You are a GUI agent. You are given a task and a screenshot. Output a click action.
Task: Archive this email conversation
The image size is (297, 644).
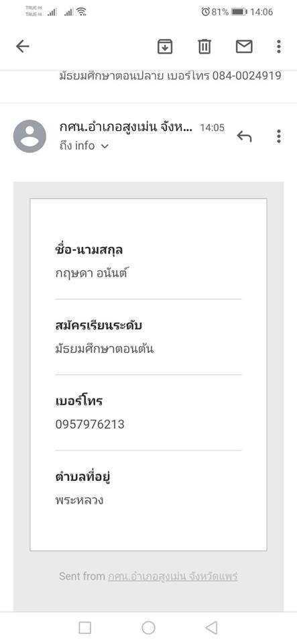pos(165,46)
